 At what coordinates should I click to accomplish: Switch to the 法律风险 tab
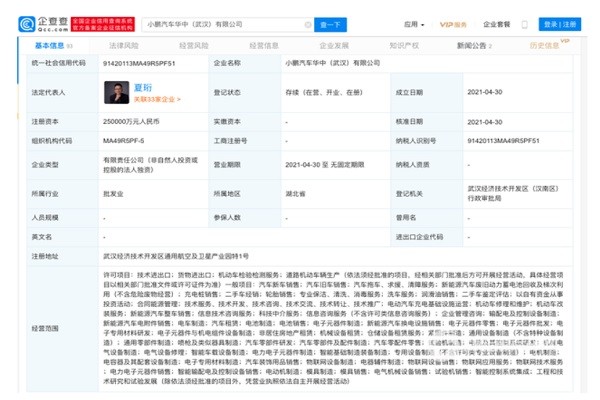click(124, 46)
